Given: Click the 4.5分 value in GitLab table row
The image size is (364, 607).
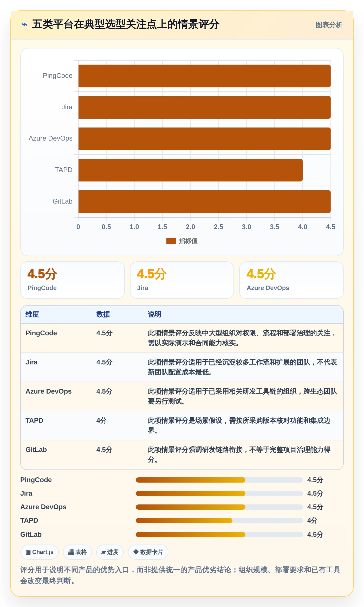Looking at the screenshot, I should pyautogui.click(x=104, y=450).
